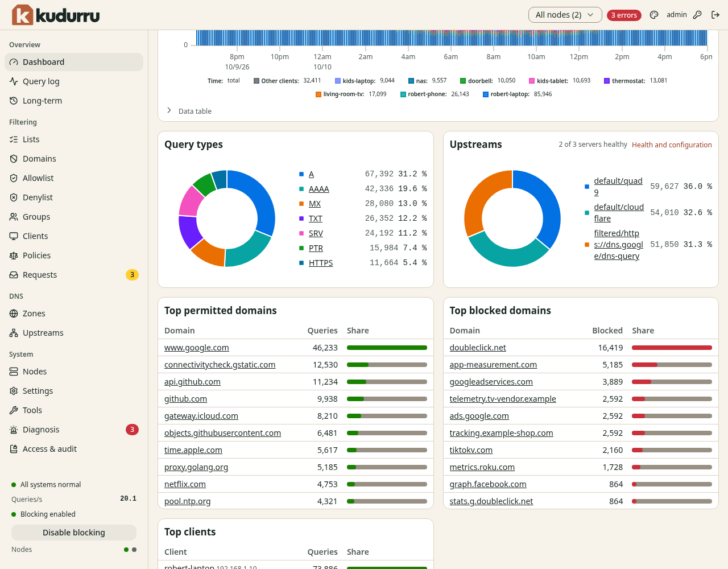Click the Nodes server icon

14,372
